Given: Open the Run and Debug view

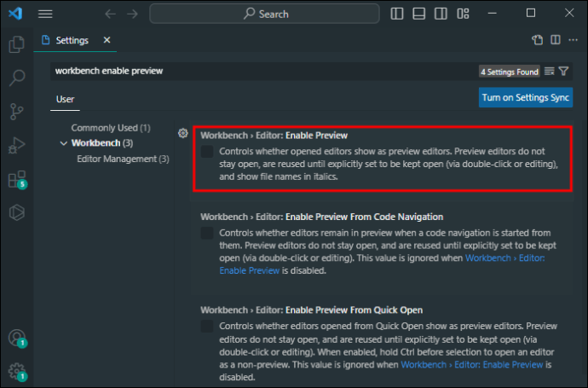Looking at the screenshot, I should pyautogui.click(x=16, y=146).
